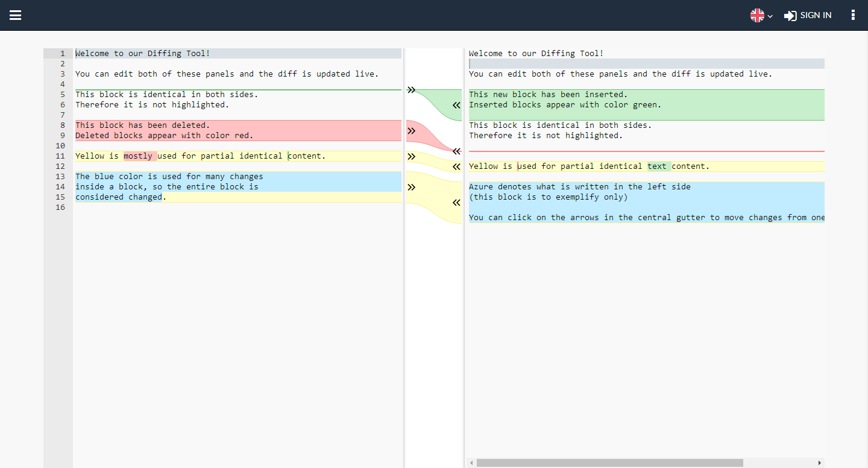The height and width of the screenshot is (468, 868).
Task: Click the right-pointing arrow beside left line 14
Action: tap(411, 187)
